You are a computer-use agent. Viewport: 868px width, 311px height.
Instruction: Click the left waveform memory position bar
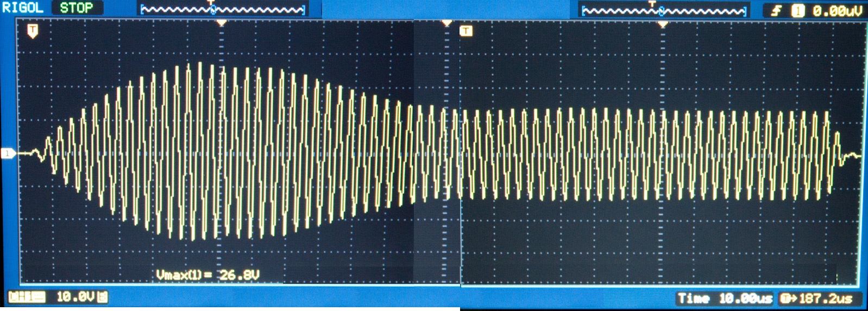(223, 10)
